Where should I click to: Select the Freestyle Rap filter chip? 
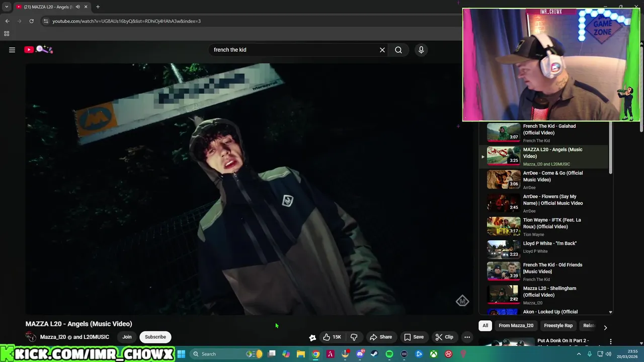tap(558, 325)
